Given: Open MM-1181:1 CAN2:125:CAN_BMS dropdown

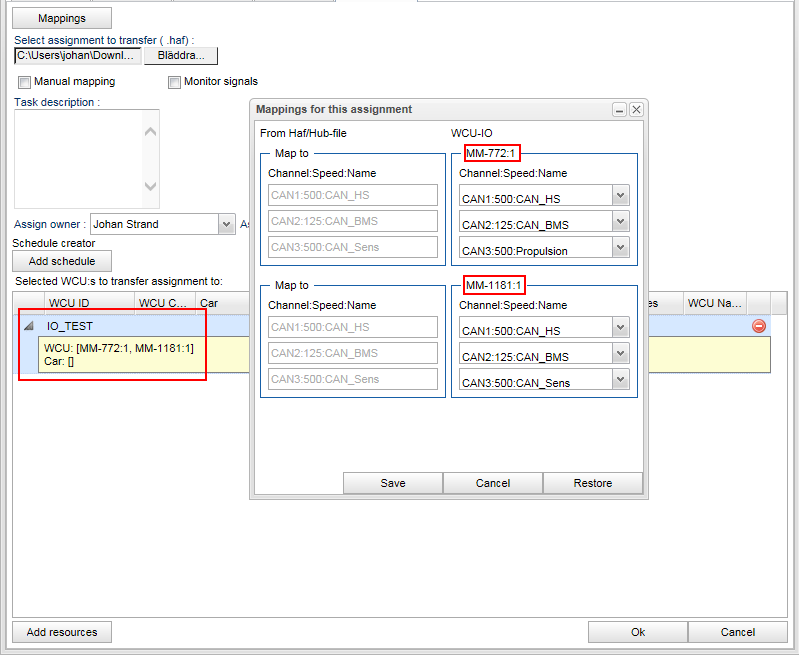Looking at the screenshot, I should point(620,354).
